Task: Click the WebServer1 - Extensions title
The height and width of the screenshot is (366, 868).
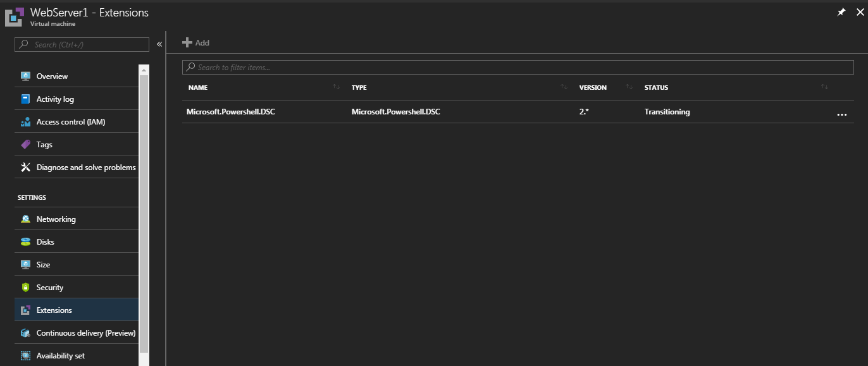Action: tap(90, 12)
